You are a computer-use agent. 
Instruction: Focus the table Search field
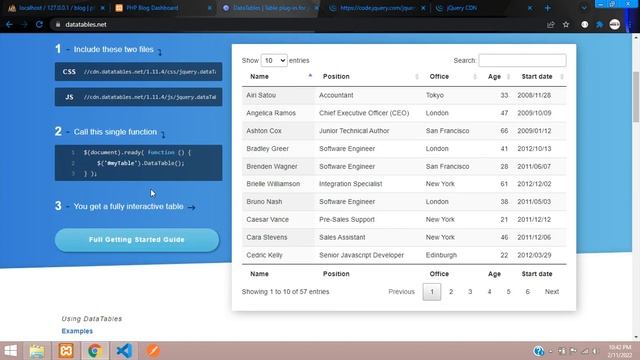522,60
